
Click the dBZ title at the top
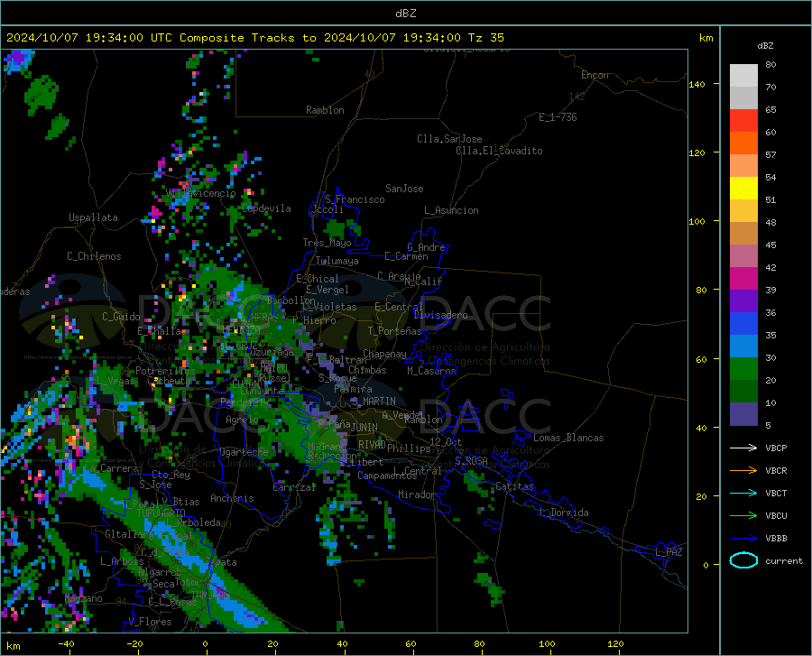405,14
